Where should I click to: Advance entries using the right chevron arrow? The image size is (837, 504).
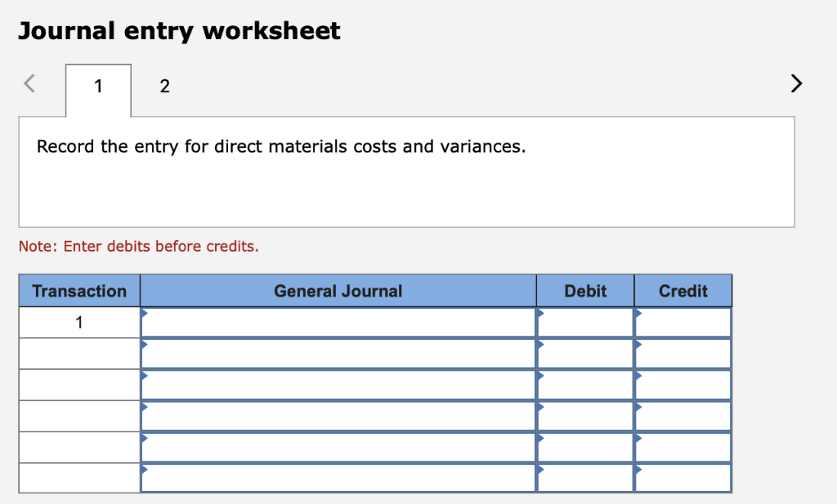796,83
